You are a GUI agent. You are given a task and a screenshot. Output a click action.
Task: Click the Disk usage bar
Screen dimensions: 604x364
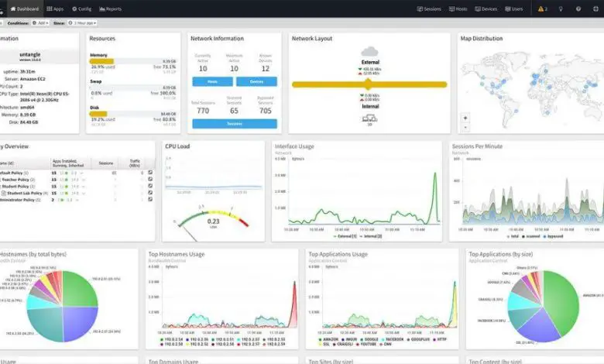(132, 114)
